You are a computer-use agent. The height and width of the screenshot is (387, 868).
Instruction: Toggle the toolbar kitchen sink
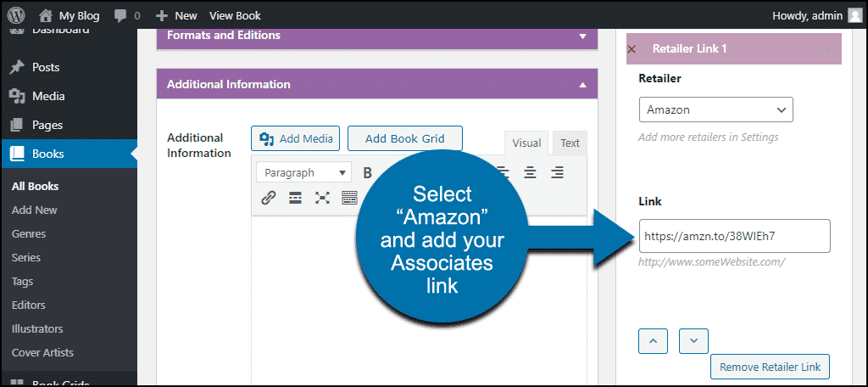click(x=349, y=198)
